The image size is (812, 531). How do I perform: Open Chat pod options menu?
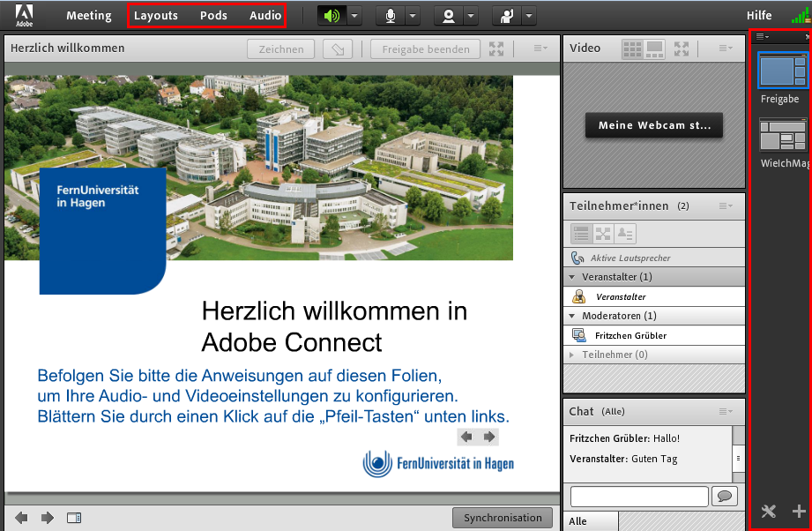pyautogui.click(x=726, y=411)
